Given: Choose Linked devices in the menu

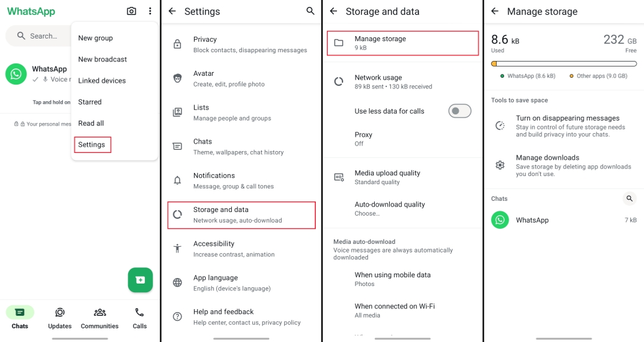Looking at the screenshot, I should tap(102, 81).
